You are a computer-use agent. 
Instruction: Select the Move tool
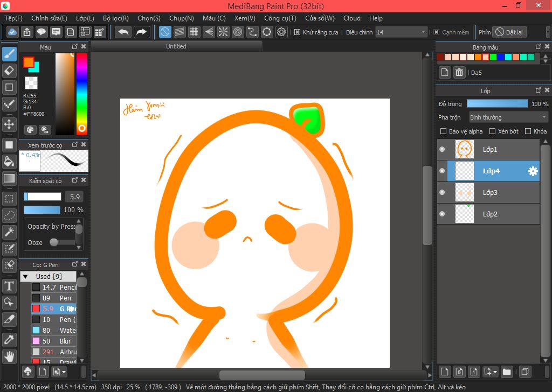point(9,124)
